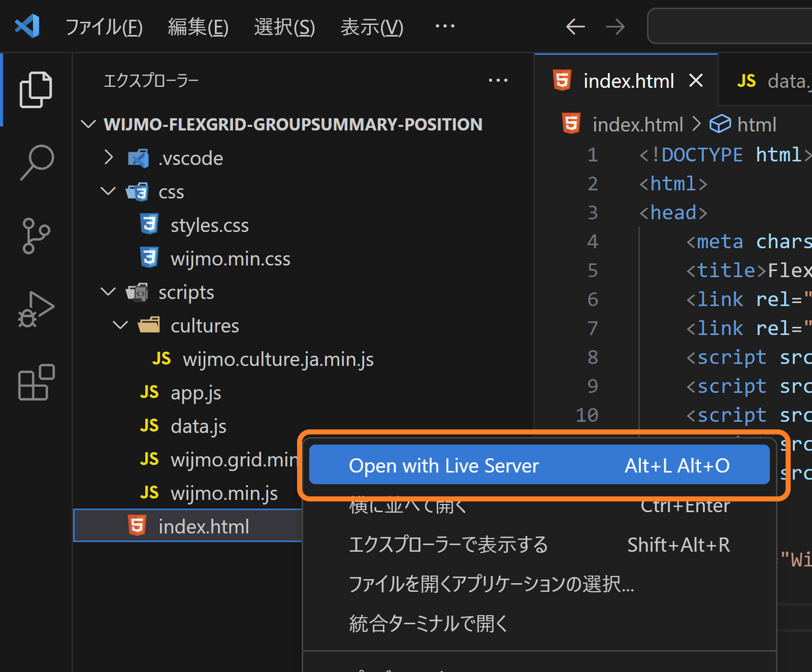Click the command center search box

click(730, 26)
